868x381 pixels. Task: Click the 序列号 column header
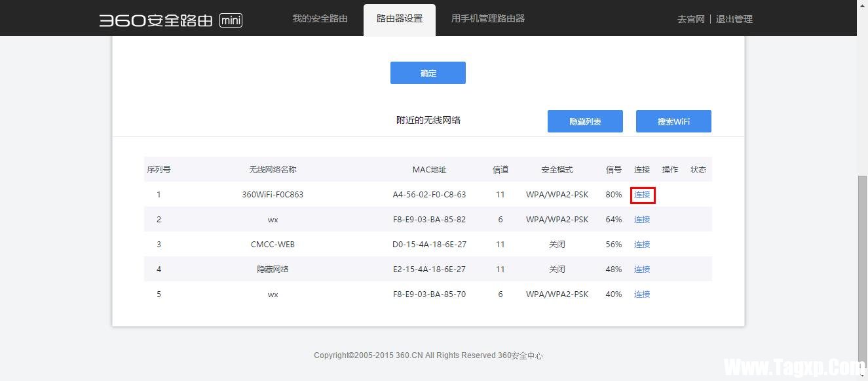tap(159, 170)
